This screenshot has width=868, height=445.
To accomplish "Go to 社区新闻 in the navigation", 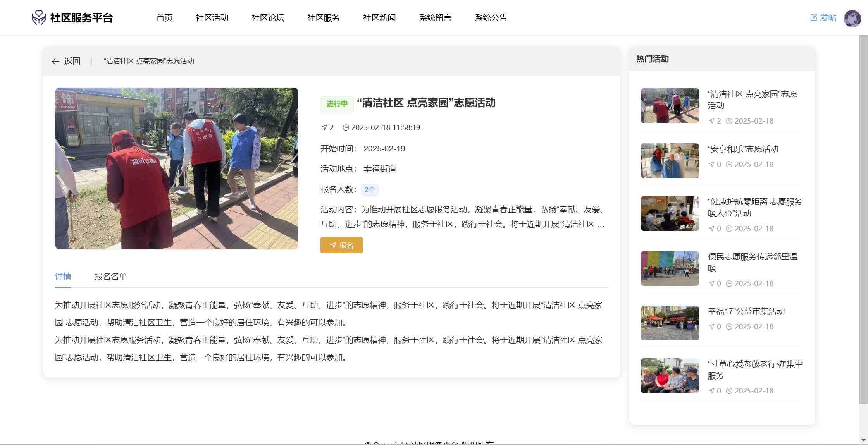I will pyautogui.click(x=379, y=18).
